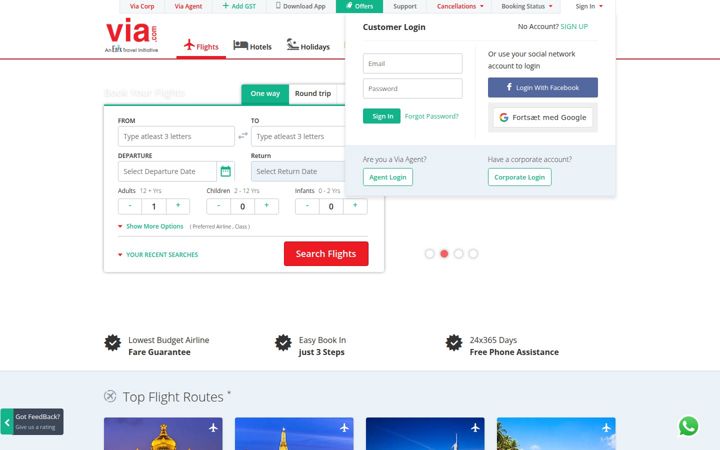This screenshot has width=720, height=450.
Task: Click Fortsæt med Google button
Action: click(543, 118)
